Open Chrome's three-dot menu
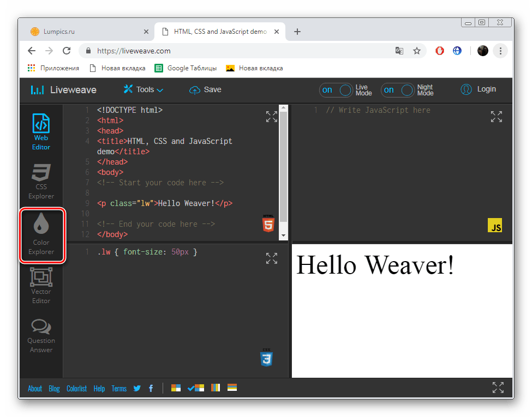Image resolution: width=532 pixels, height=417 pixels. (x=500, y=50)
